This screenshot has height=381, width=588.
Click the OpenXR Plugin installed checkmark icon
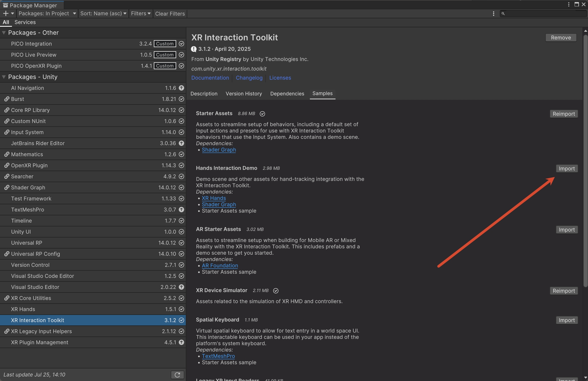coord(181,165)
